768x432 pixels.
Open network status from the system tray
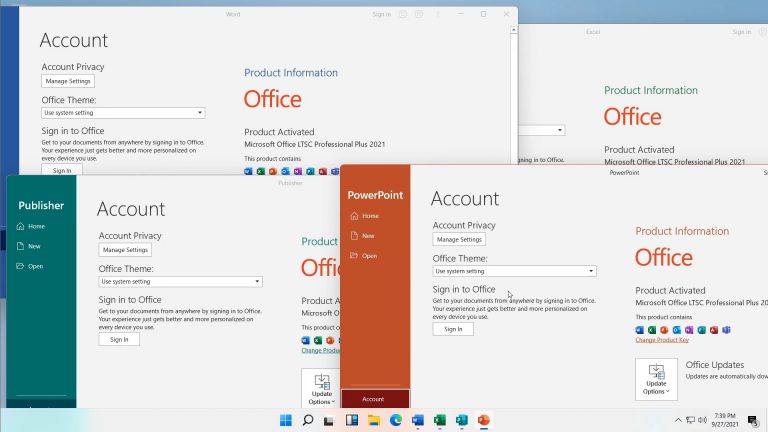click(690, 420)
